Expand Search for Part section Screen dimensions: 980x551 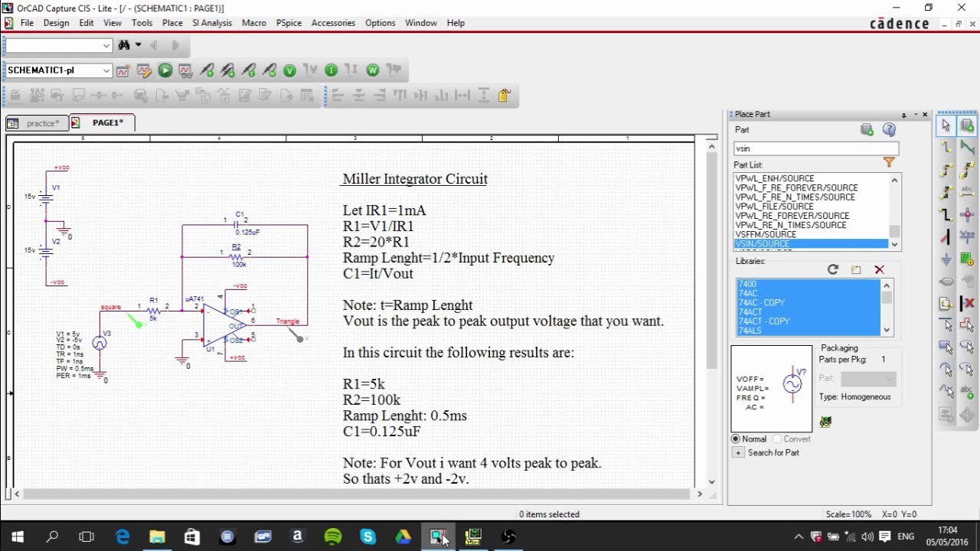[738, 453]
